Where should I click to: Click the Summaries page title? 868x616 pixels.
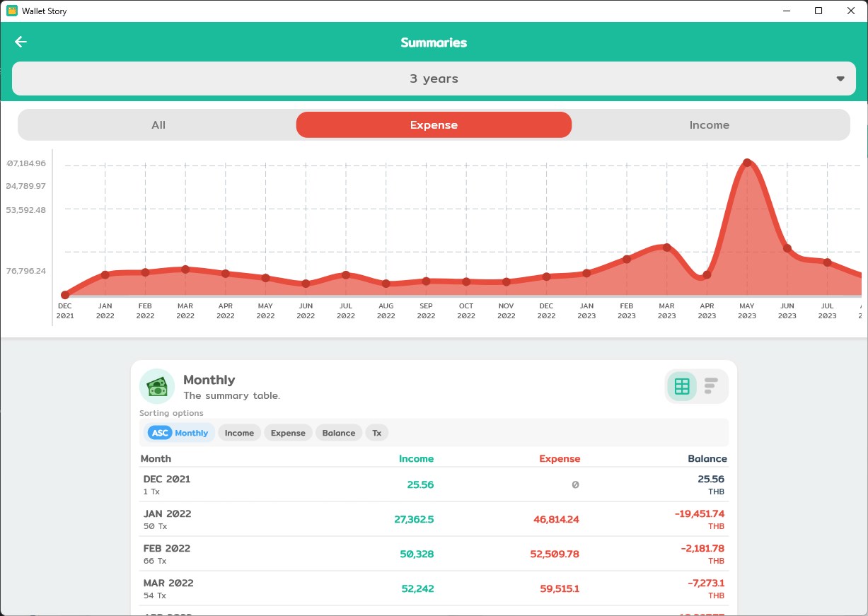[434, 42]
